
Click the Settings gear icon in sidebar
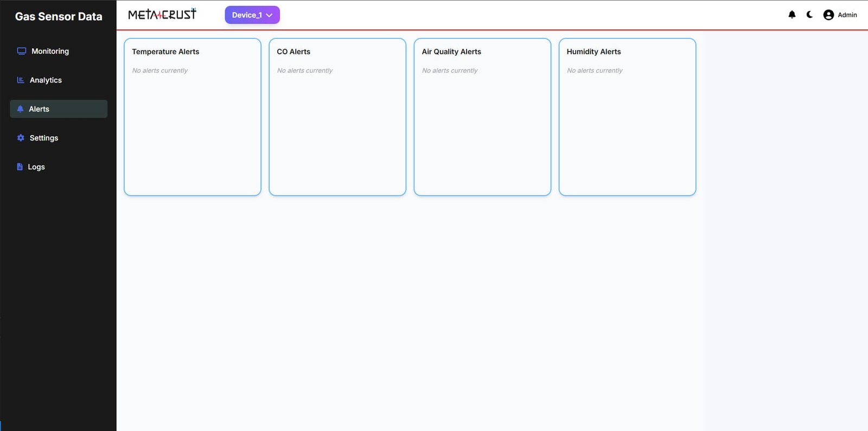21,138
